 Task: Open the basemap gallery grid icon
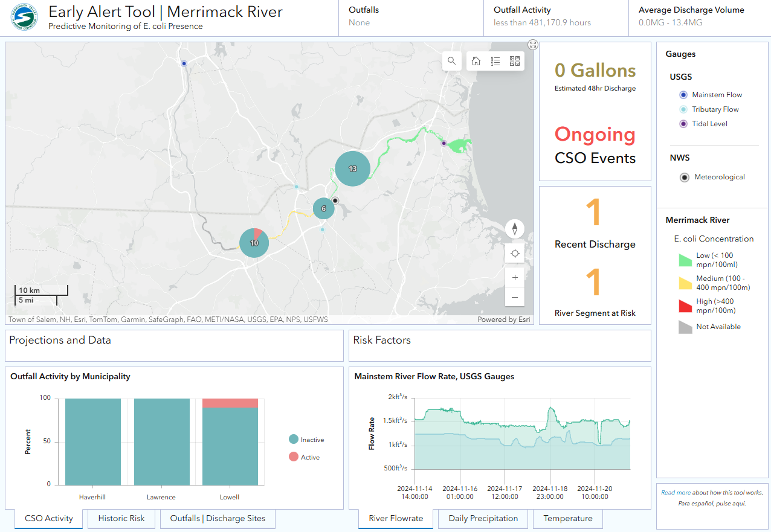pyautogui.click(x=515, y=61)
